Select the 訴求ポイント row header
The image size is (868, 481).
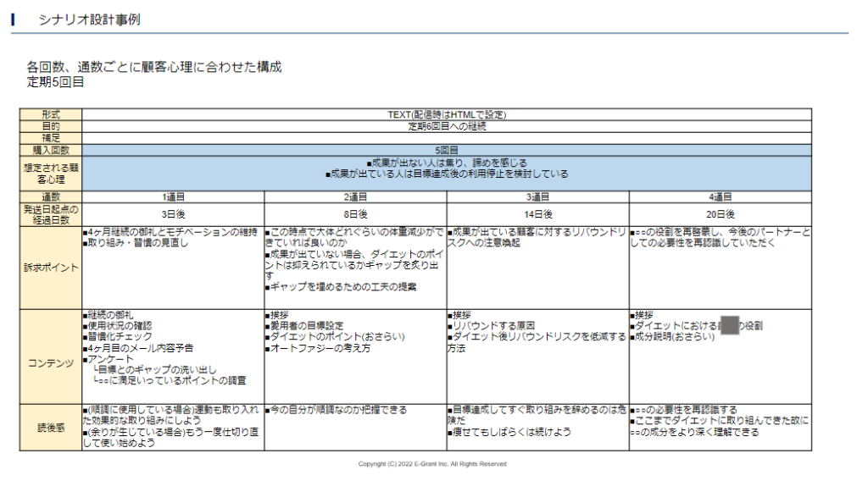[51, 268]
